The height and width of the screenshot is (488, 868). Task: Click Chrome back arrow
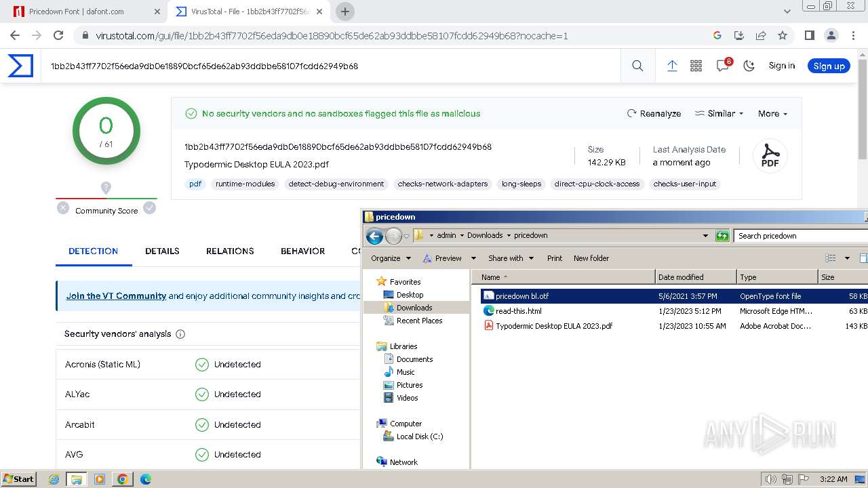(15, 35)
